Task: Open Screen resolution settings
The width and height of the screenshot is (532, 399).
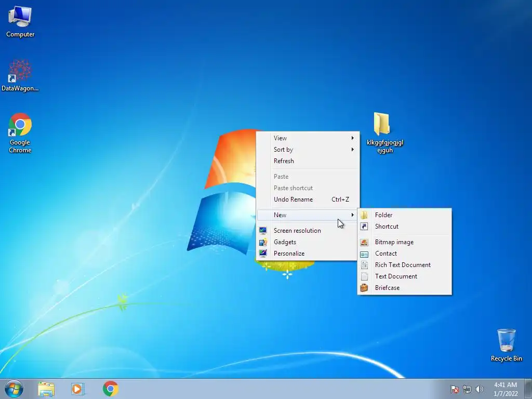Action: pos(307,231)
